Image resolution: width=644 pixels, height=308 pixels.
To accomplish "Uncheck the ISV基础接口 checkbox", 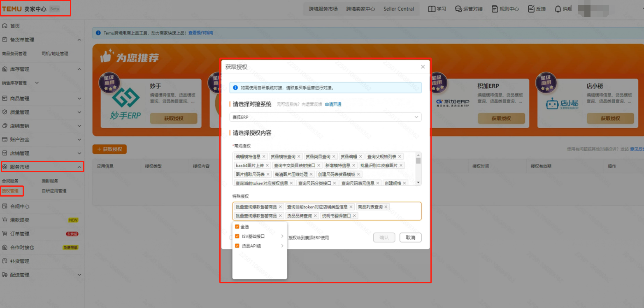I will pos(237,236).
